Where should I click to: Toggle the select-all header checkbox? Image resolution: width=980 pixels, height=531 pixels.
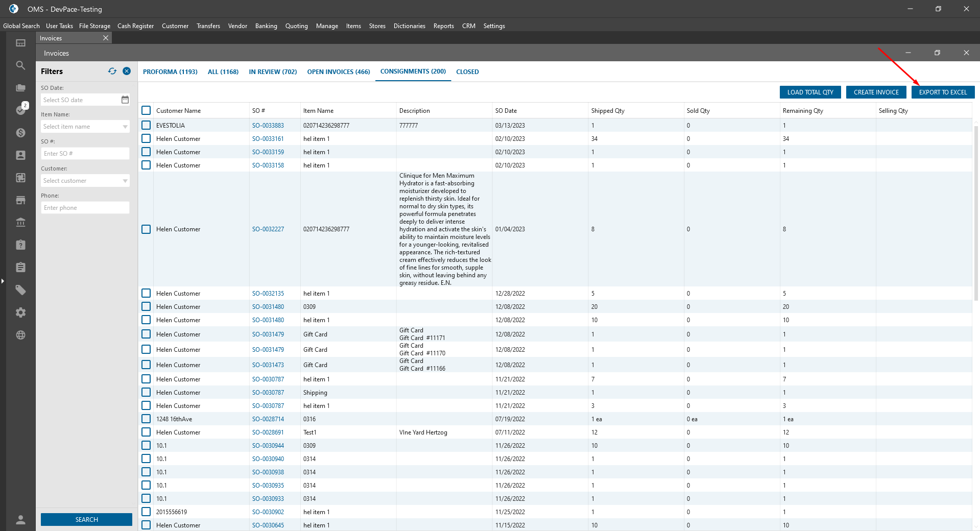coord(146,110)
